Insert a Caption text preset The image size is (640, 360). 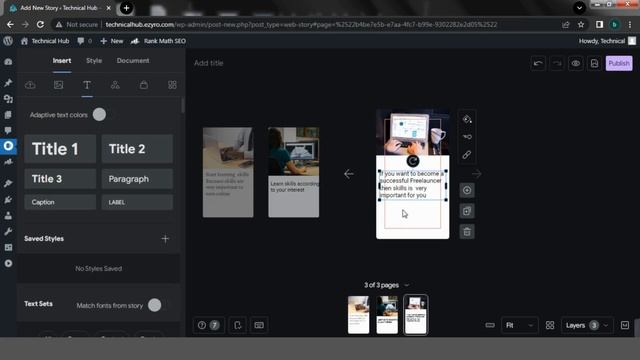(60, 202)
